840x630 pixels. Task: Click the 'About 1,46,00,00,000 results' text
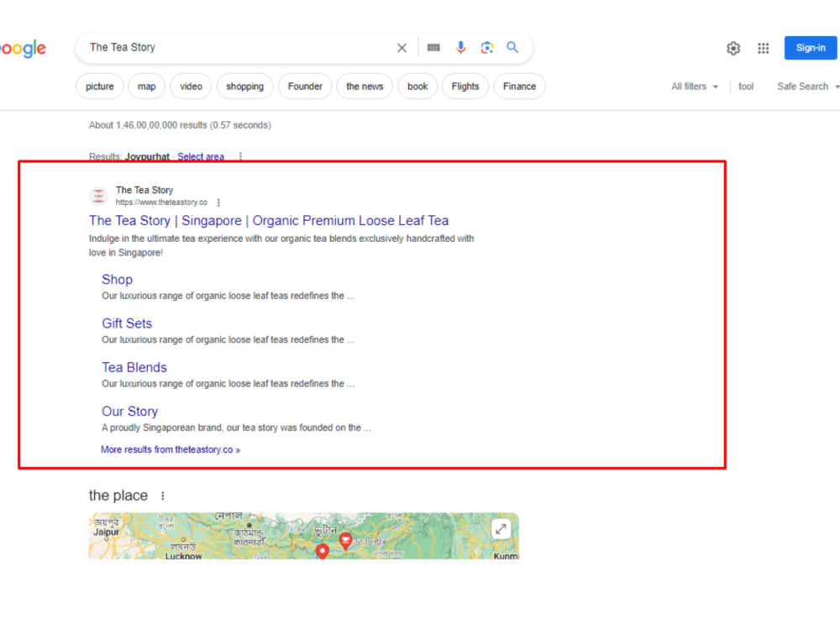click(180, 125)
